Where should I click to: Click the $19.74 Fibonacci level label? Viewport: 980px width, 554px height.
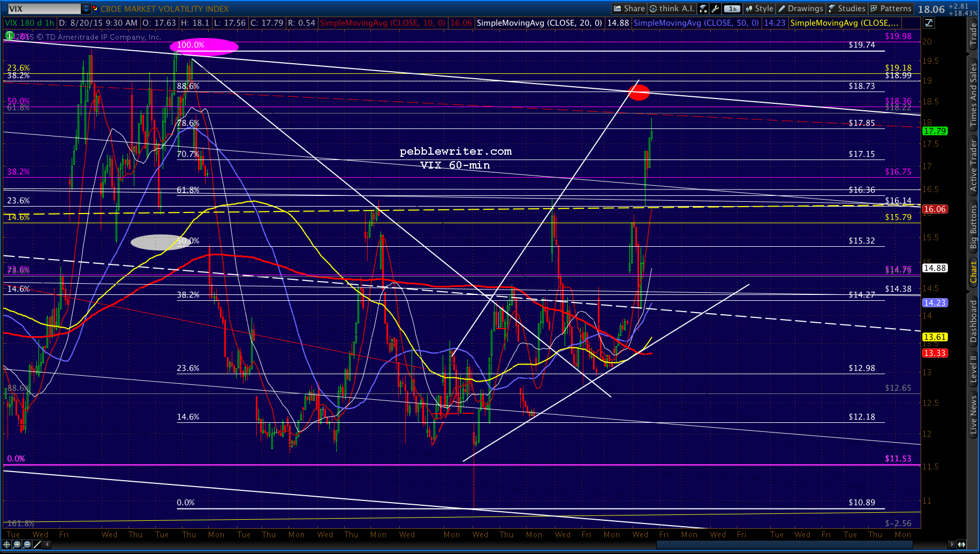(x=862, y=45)
